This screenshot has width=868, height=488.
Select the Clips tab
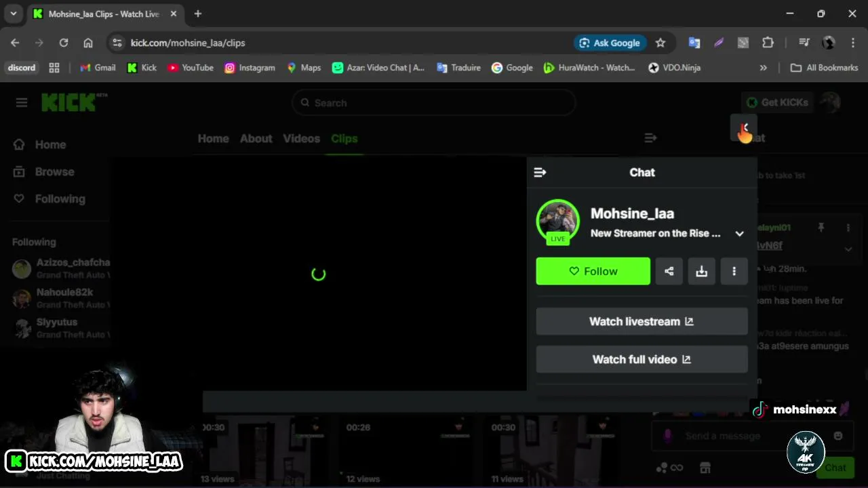click(x=344, y=138)
